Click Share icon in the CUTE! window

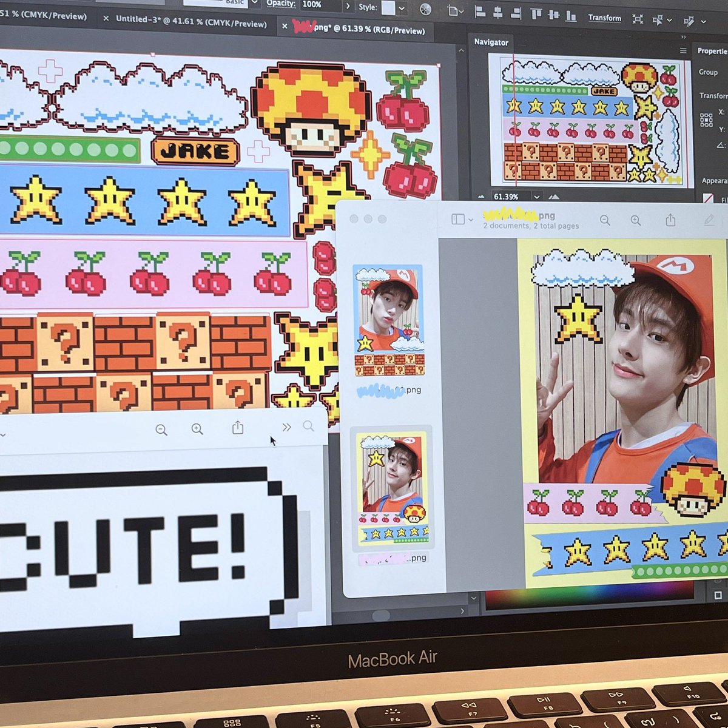(238, 428)
